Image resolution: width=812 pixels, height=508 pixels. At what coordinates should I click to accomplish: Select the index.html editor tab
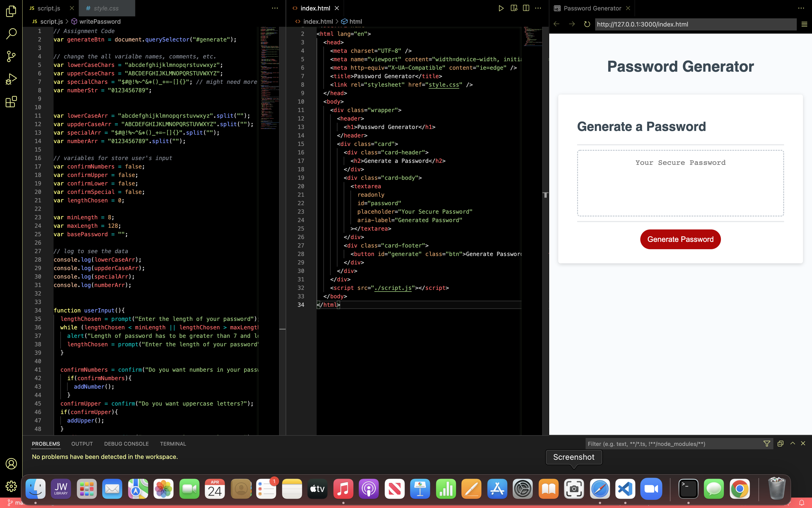(315, 8)
